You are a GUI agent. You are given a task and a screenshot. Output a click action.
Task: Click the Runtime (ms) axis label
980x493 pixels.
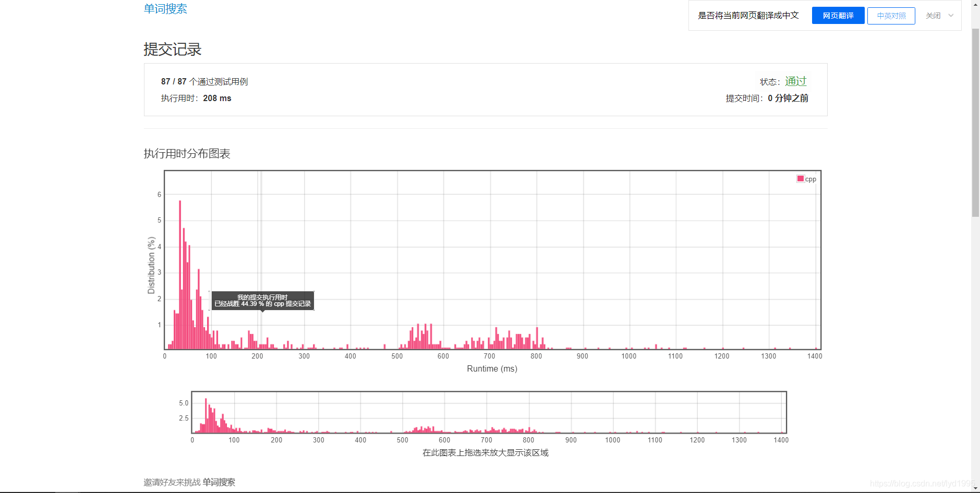pyautogui.click(x=492, y=368)
